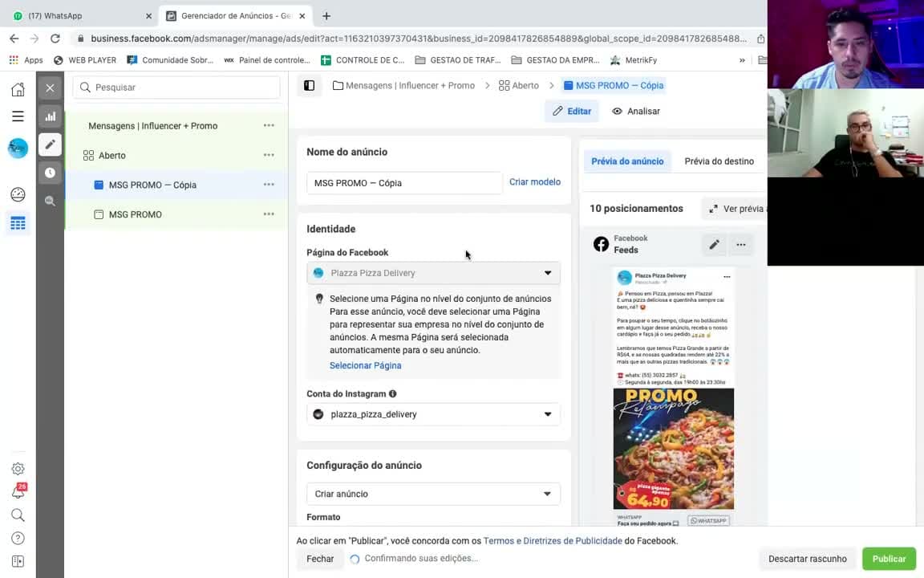Click the MSG PROMO — Cópia breadcrumb
The width and height of the screenshot is (924, 578).
(x=614, y=86)
